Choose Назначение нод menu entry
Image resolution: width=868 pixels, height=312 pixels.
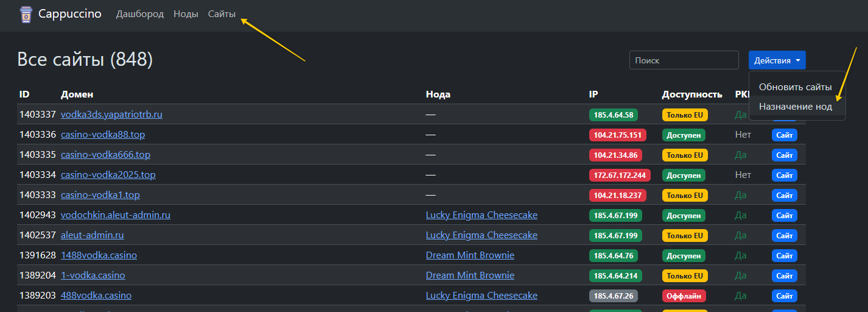click(x=795, y=107)
